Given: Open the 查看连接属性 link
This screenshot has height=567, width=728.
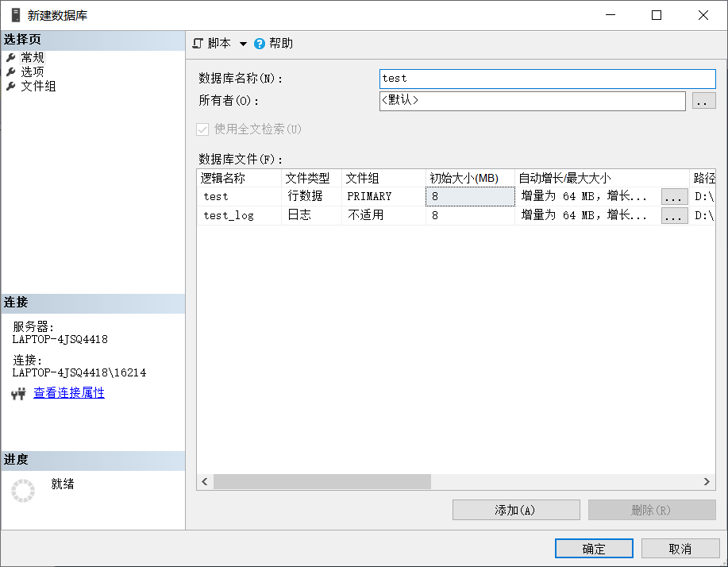Looking at the screenshot, I should pyautogui.click(x=69, y=393).
